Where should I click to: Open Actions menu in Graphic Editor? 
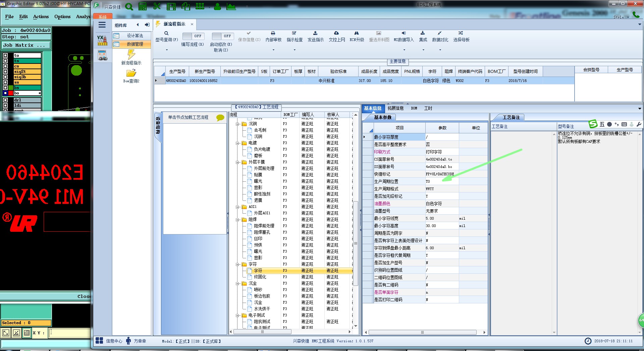tap(41, 16)
